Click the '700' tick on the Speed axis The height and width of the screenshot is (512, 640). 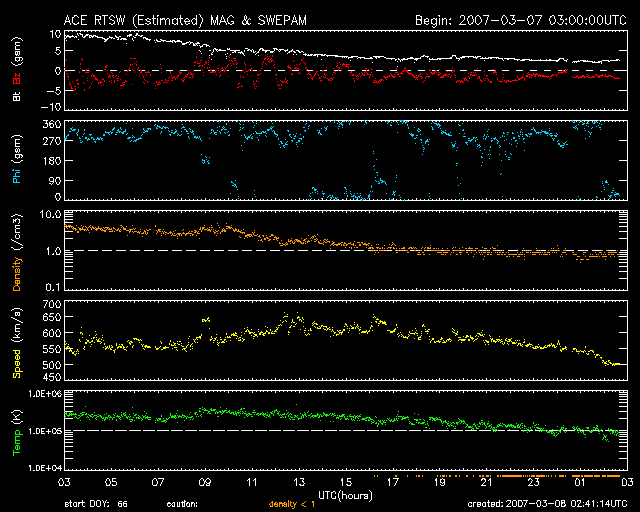52,304
